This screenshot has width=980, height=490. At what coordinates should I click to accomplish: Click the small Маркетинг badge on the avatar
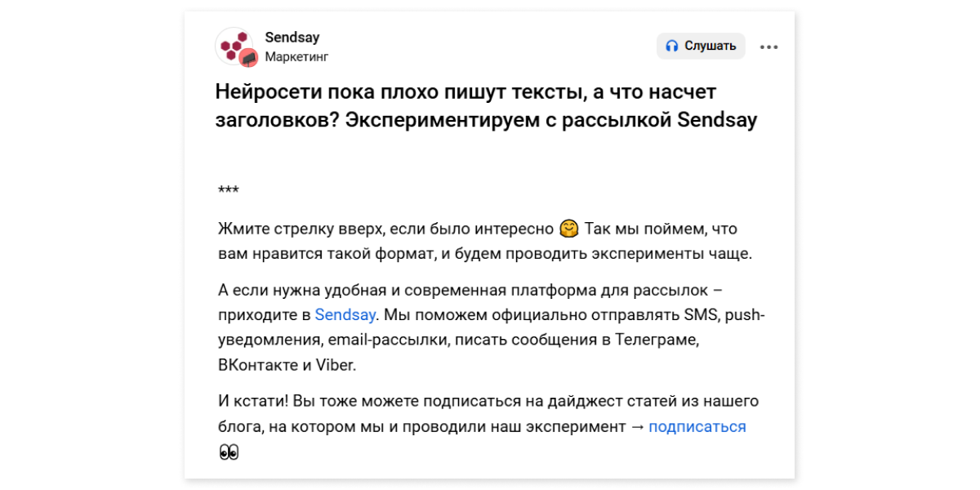249,57
